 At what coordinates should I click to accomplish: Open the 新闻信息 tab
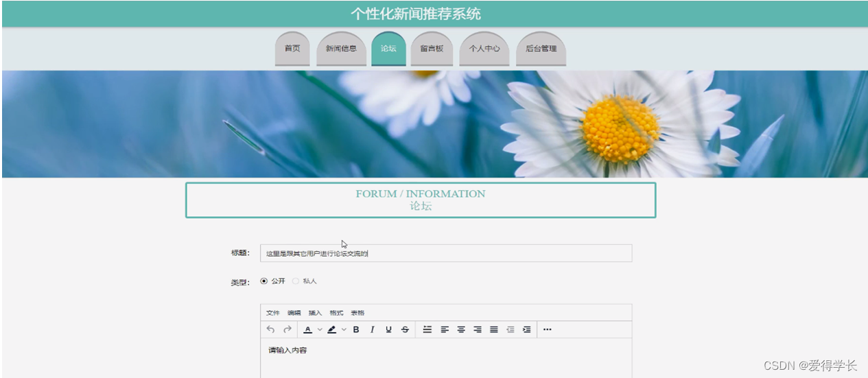pos(341,49)
